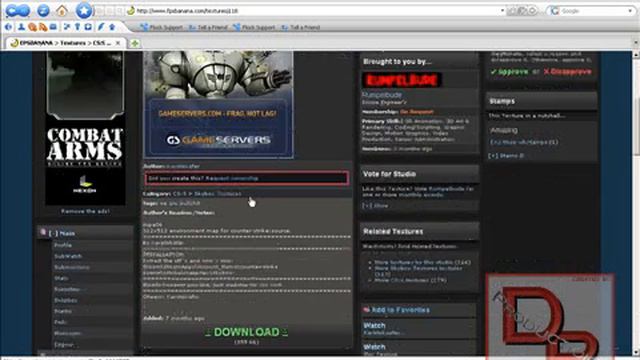Click the blog editor quill icon
Screen dimensions: 640x360
(x=101, y=27)
